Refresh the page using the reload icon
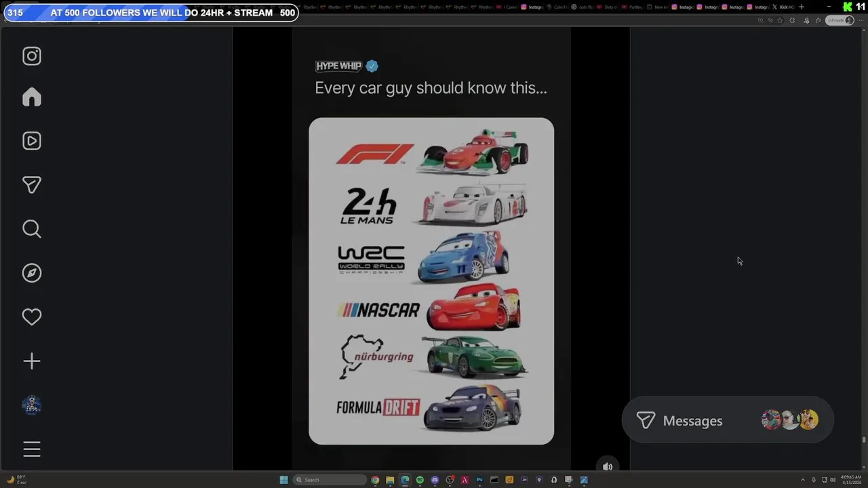The width and height of the screenshot is (868, 488). tap(792, 20)
